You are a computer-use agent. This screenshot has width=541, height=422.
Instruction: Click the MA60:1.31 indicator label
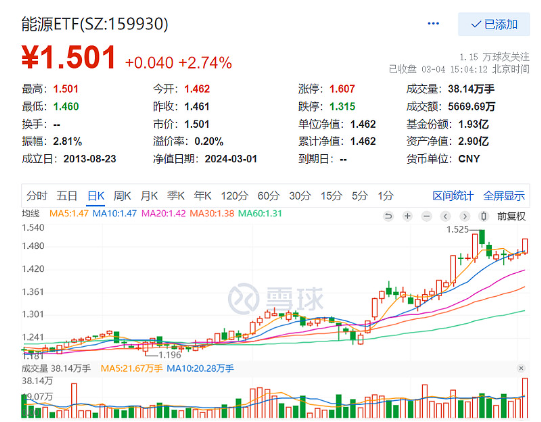260,214
